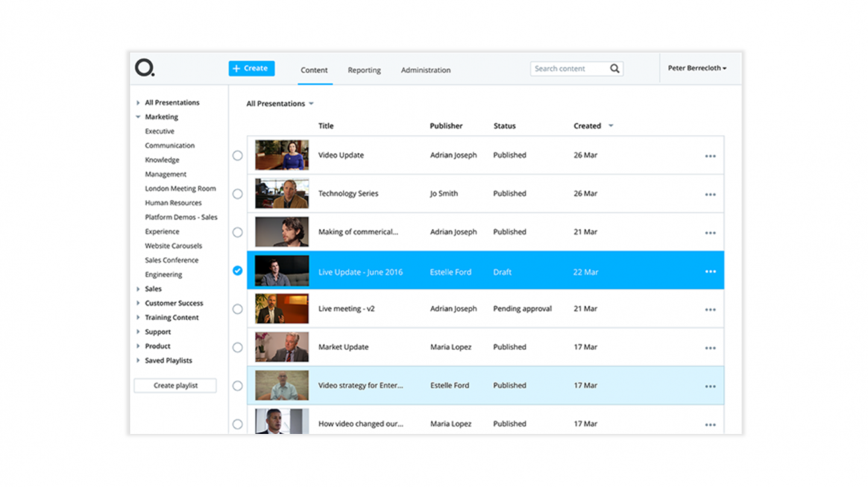Open the Administration section
The height and width of the screenshot is (487, 868).
[426, 70]
